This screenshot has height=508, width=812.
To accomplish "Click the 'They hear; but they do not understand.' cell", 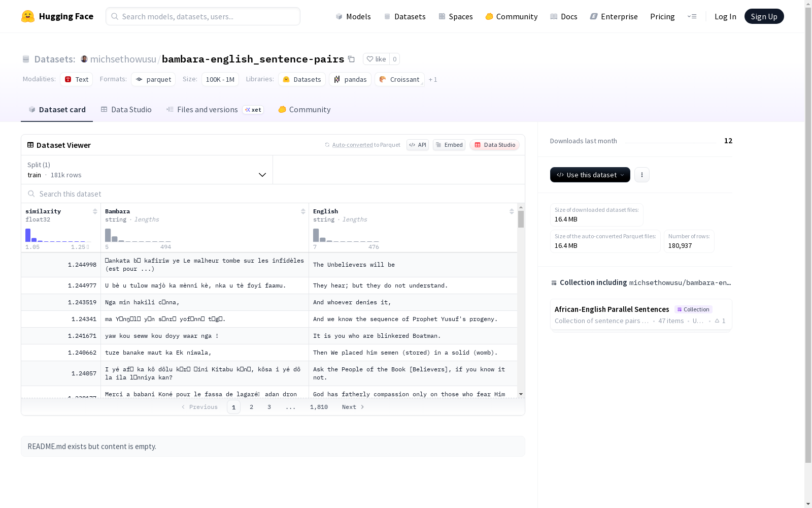I will [x=413, y=285].
